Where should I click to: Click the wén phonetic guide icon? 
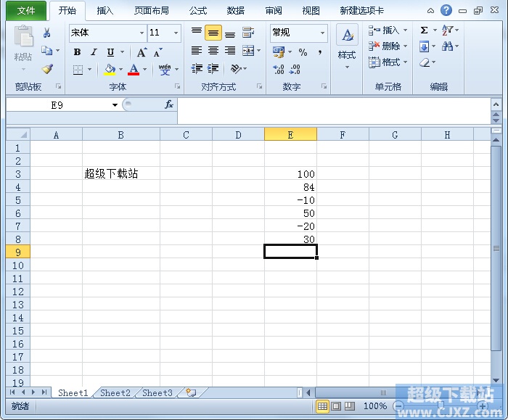[165, 69]
